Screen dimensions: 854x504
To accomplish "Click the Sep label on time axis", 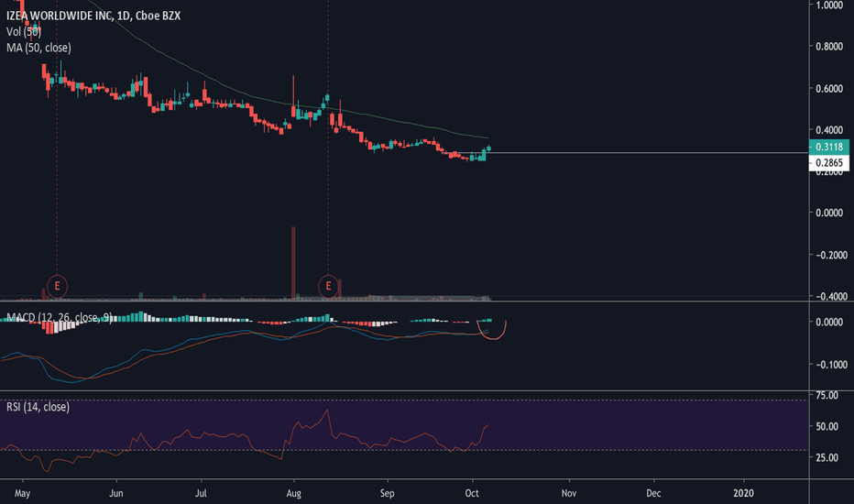I will [387, 493].
